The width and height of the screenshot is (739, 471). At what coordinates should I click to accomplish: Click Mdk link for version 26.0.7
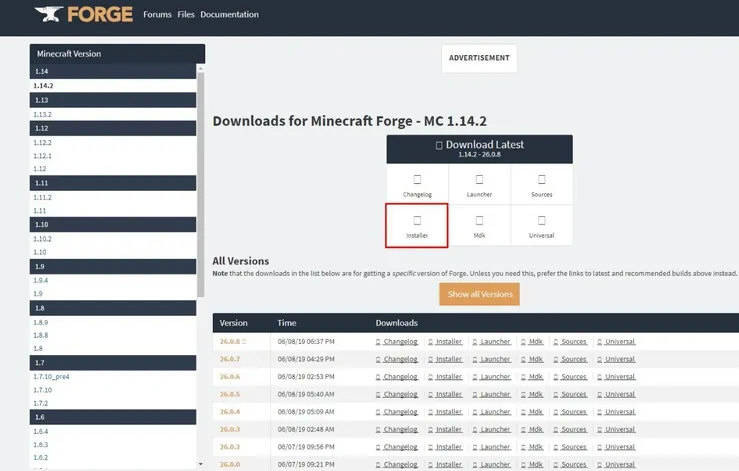(x=536, y=359)
